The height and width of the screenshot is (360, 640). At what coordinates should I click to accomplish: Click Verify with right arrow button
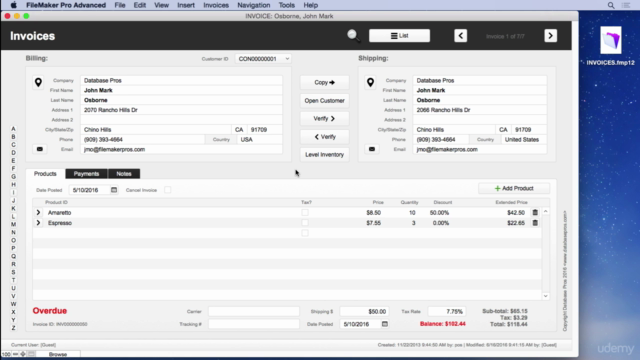[x=324, y=118]
